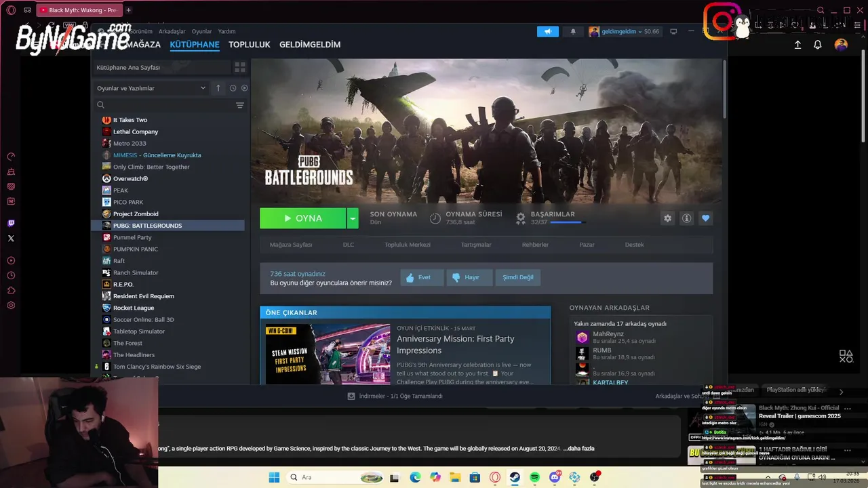This screenshot has width=868, height=488.
Task: Filter ready-to-play games with play circle icon
Action: [244, 88]
